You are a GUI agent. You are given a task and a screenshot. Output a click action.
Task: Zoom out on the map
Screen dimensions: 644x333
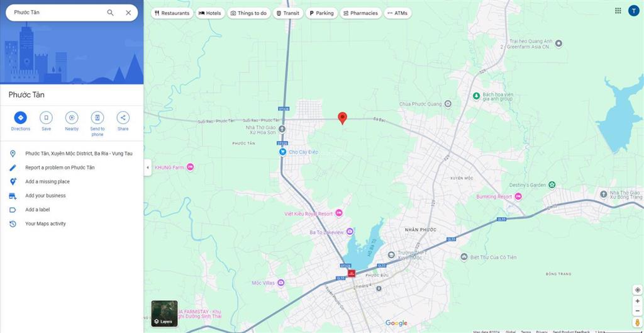tap(638, 311)
